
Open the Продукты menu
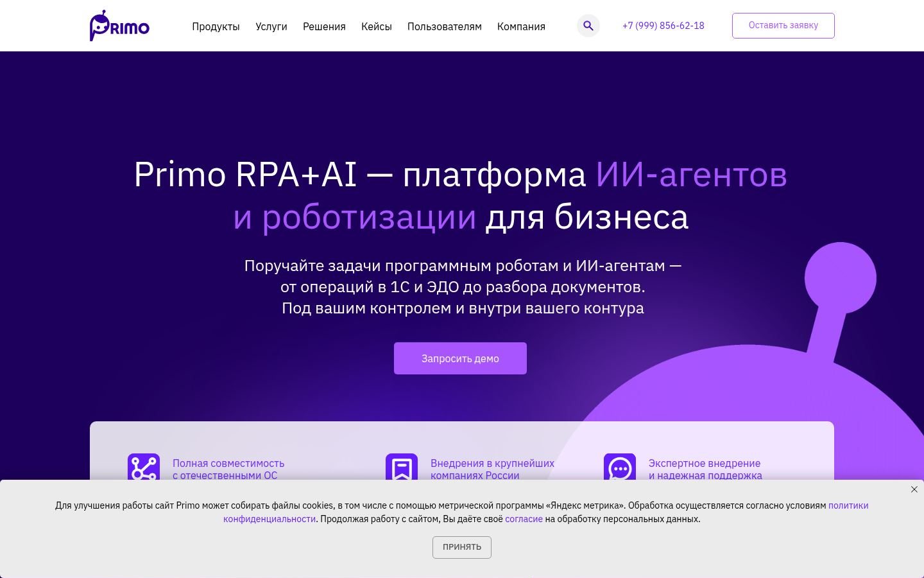pos(216,26)
